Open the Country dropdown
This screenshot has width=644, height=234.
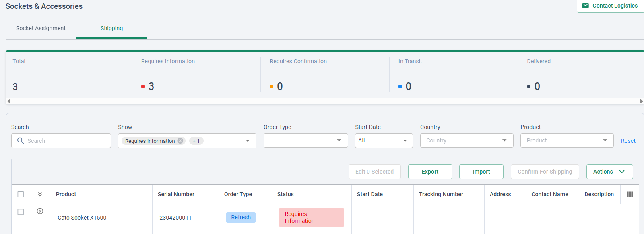467,140
